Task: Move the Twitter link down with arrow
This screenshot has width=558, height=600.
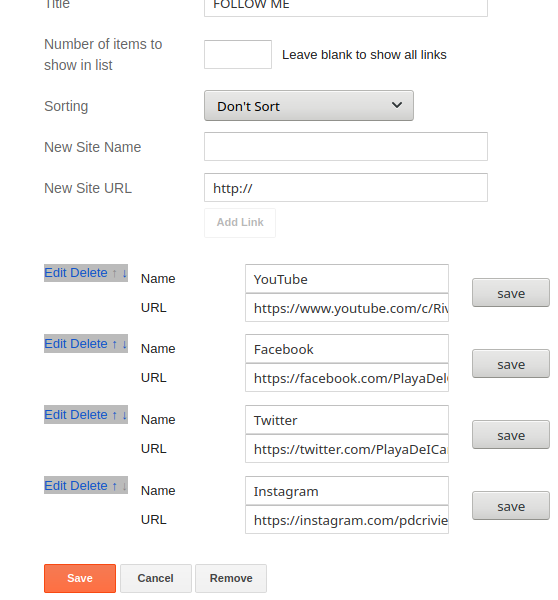Action: (x=124, y=415)
